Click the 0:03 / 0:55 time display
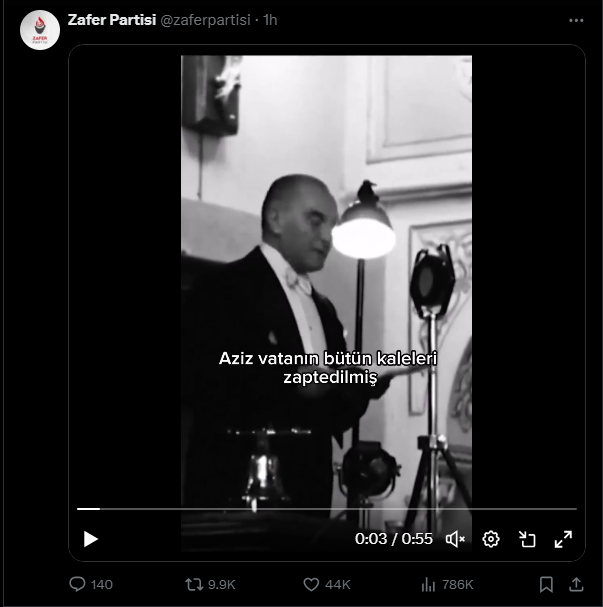This screenshot has width=603, height=607. tap(394, 539)
